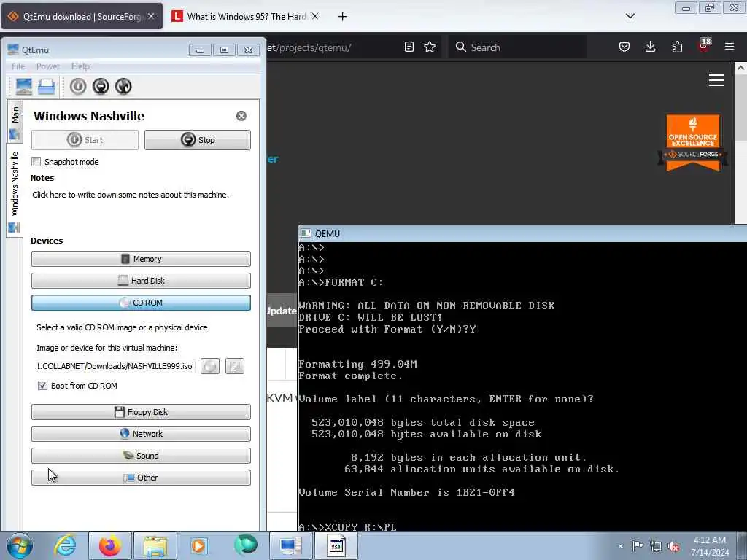Click the select physical CD device button

tap(235, 366)
